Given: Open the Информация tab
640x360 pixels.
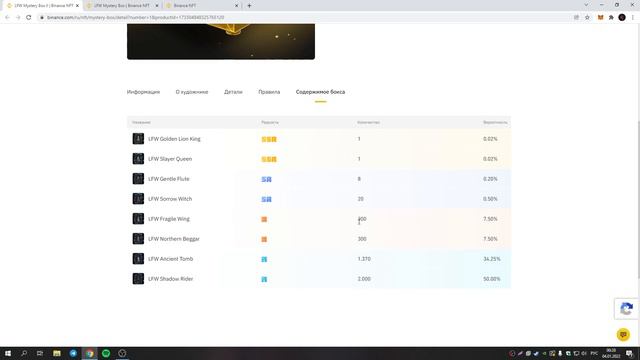Looking at the screenshot, I should [143, 92].
